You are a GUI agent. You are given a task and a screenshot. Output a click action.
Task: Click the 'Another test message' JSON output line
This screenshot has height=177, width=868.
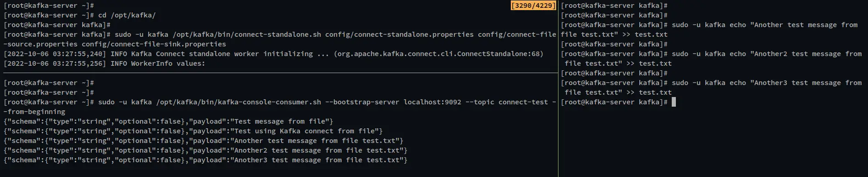[x=203, y=141]
